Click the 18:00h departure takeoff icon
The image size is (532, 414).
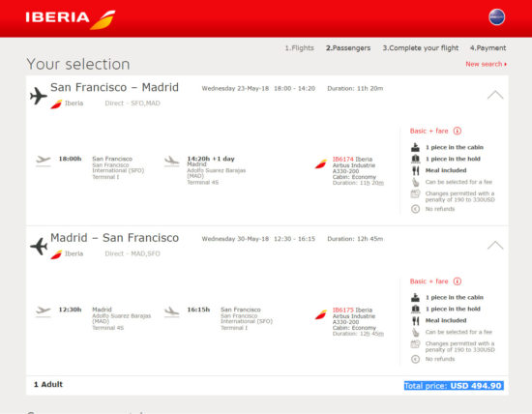pos(44,161)
